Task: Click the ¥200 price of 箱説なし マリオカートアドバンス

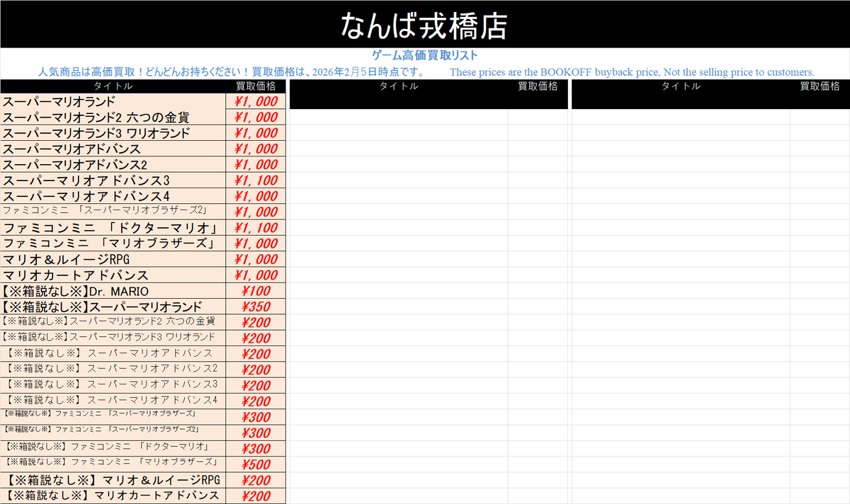Action: pyautogui.click(x=256, y=496)
